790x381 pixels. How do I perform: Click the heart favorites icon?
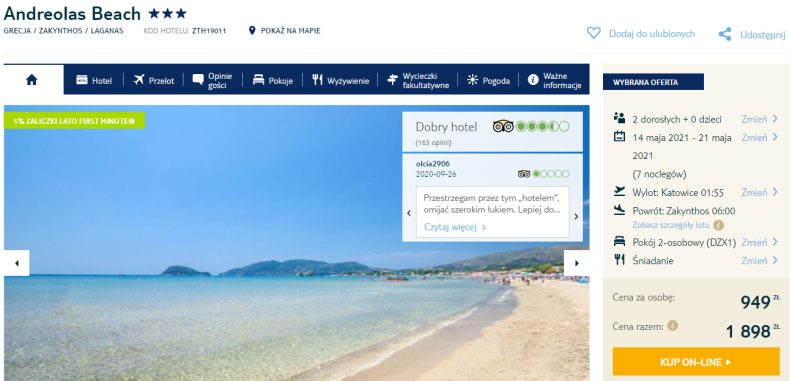(594, 33)
